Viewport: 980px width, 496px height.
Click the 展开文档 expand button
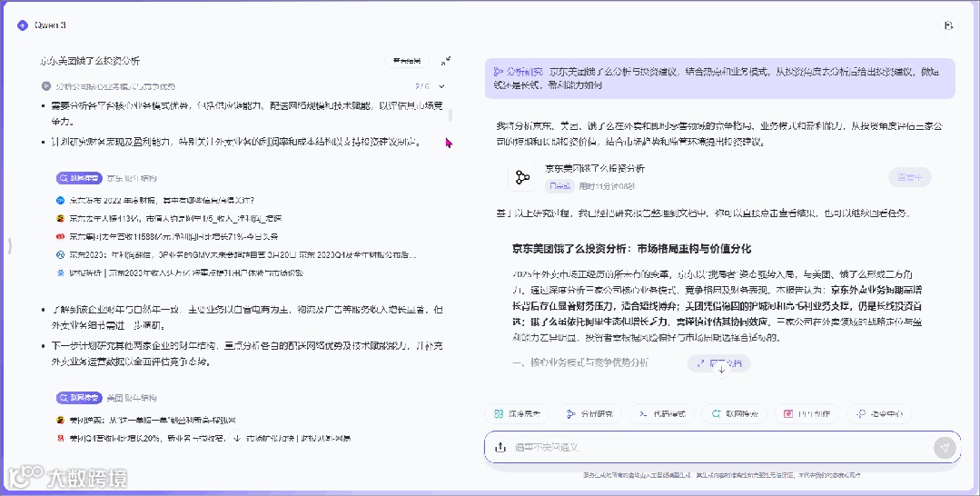pyautogui.click(x=719, y=362)
